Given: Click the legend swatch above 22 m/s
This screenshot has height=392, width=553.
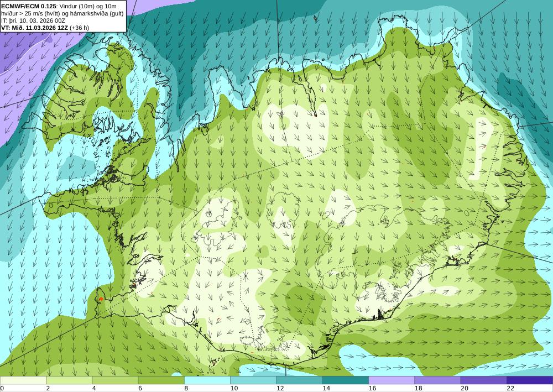Looking at the screenshot, I should pos(530,380).
